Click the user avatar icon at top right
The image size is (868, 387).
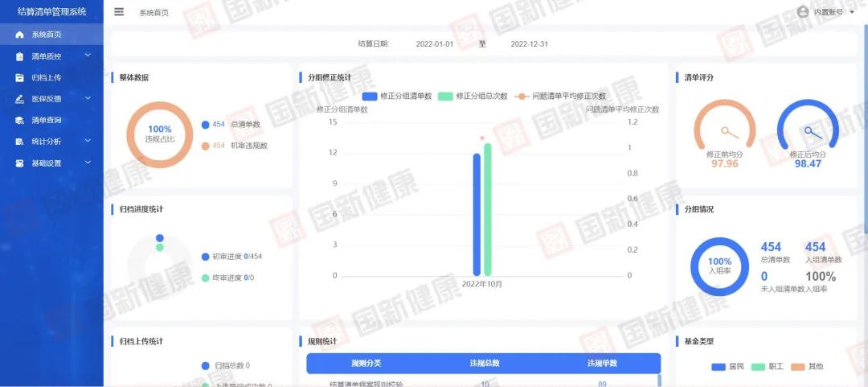tap(802, 12)
